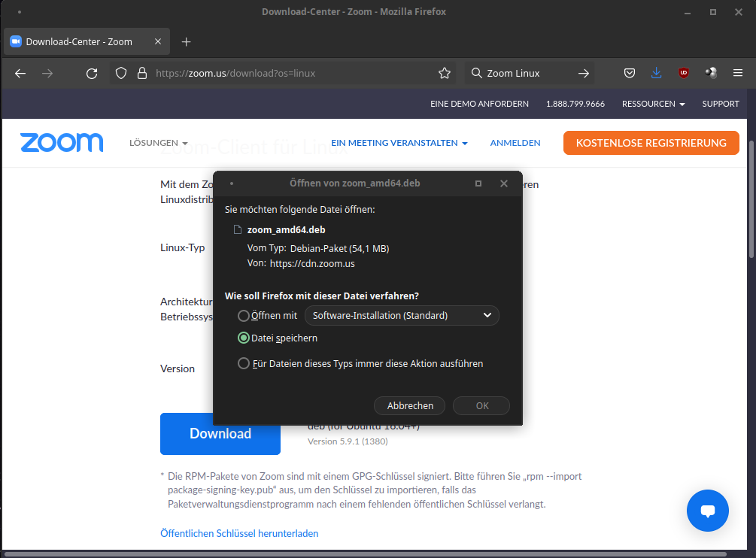
Task: Maximize the zoom_amd64.deb dialog
Action: pyautogui.click(x=478, y=183)
